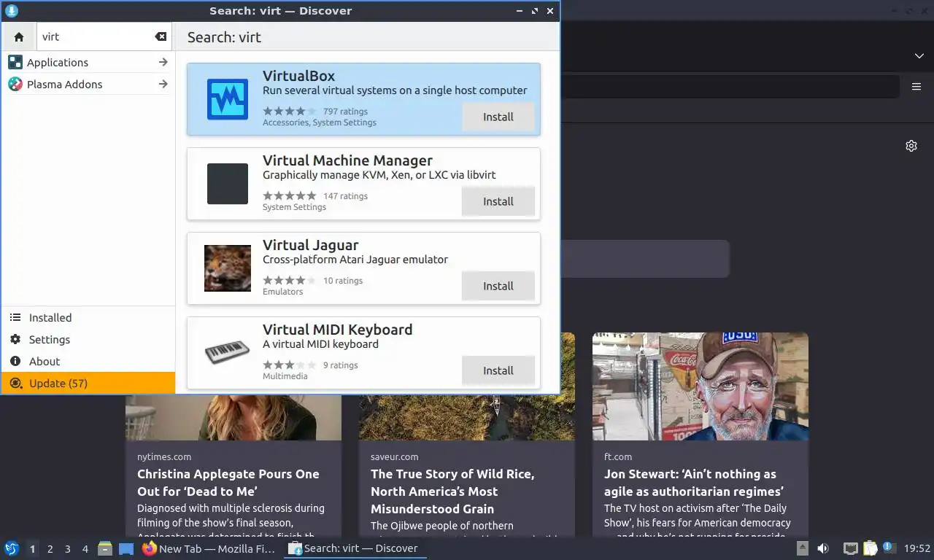
Task: Open Virtual MIDI Keyboard icon
Action: coord(228,353)
